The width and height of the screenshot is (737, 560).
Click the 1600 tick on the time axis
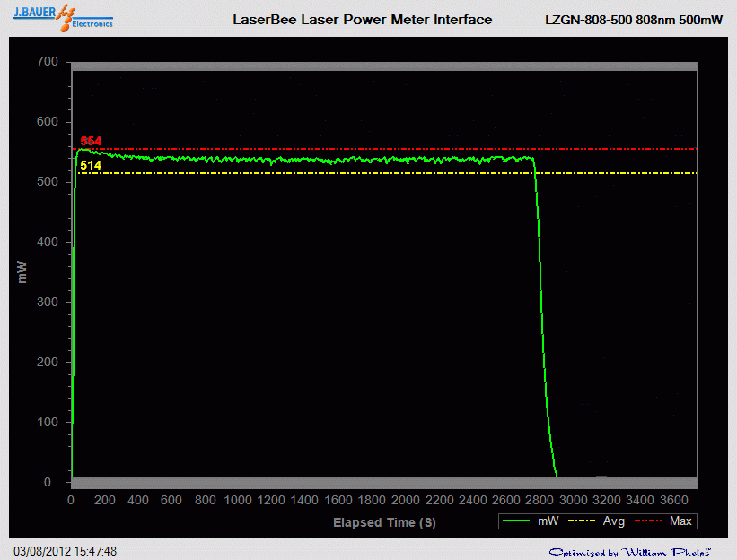(x=338, y=500)
